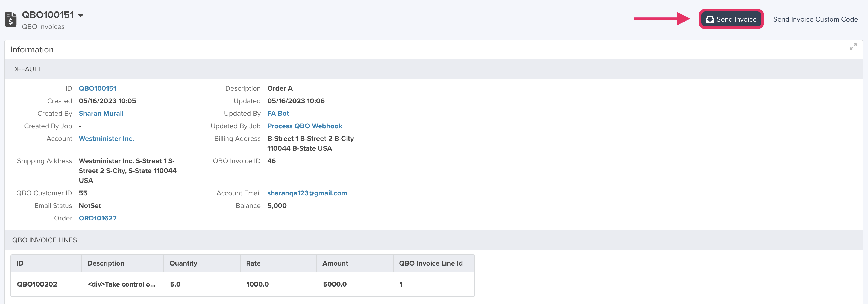This screenshot has height=304, width=868.
Task: Click the Amount column header
Action: pos(355,263)
